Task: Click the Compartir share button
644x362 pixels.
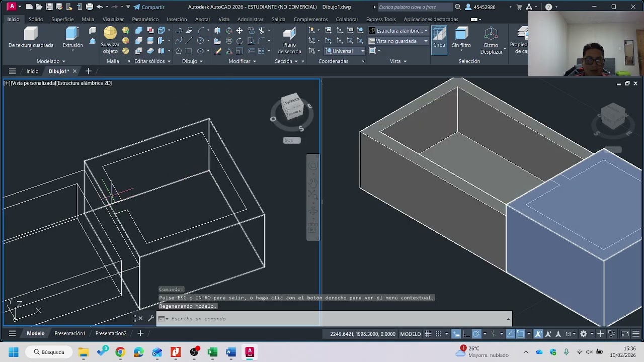Action: click(x=148, y=7)
